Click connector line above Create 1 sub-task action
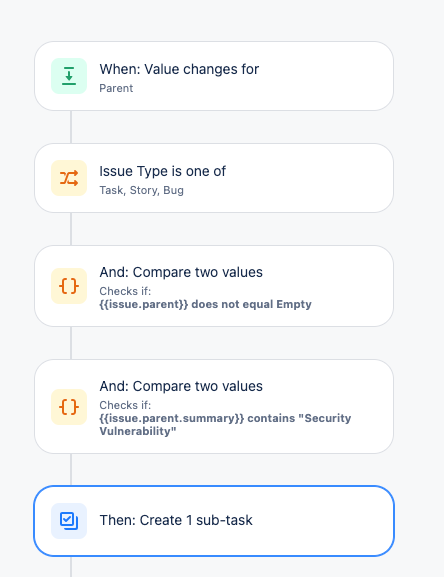The image size is (444, 577). (x=71, y=470)
